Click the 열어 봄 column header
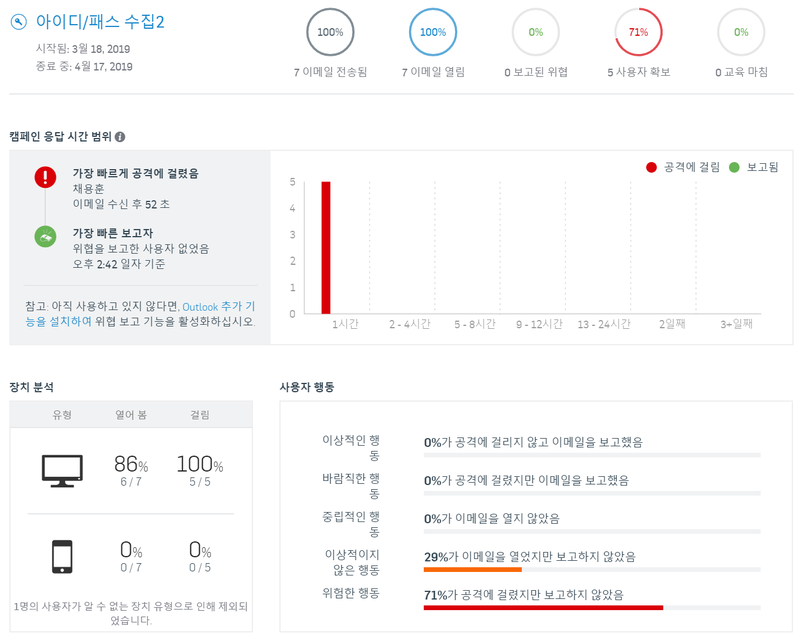 point(131,415)
